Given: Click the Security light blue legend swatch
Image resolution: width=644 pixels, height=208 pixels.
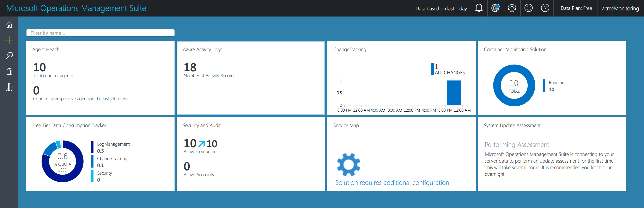Looking at the screenshot, I should pos(92,176).
